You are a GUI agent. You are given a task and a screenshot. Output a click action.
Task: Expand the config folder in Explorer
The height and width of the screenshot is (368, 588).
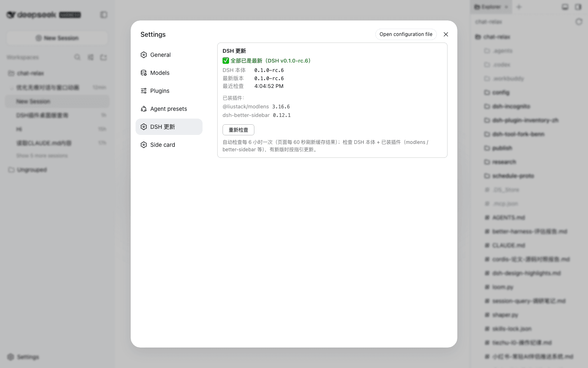[529, 92]
